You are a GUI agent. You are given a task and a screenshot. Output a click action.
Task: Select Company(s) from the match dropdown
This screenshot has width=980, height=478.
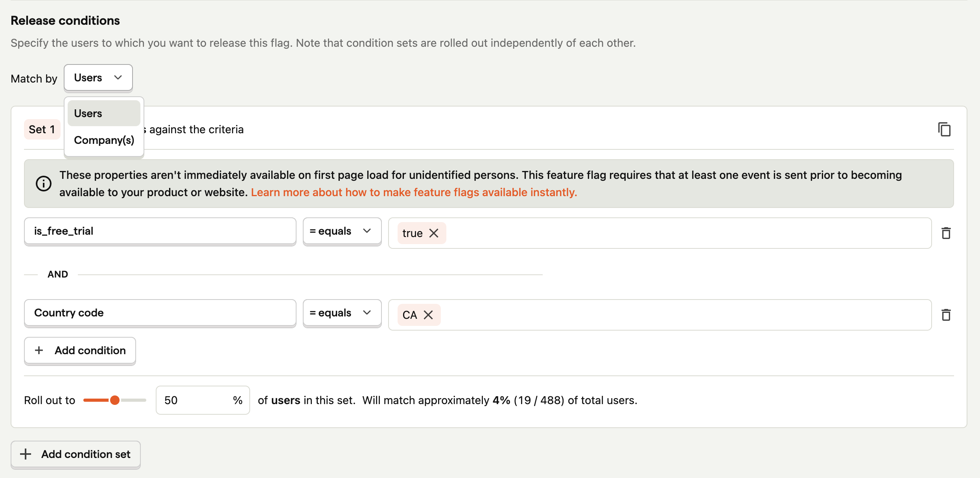pyautogui.click(x=103, y=139)
